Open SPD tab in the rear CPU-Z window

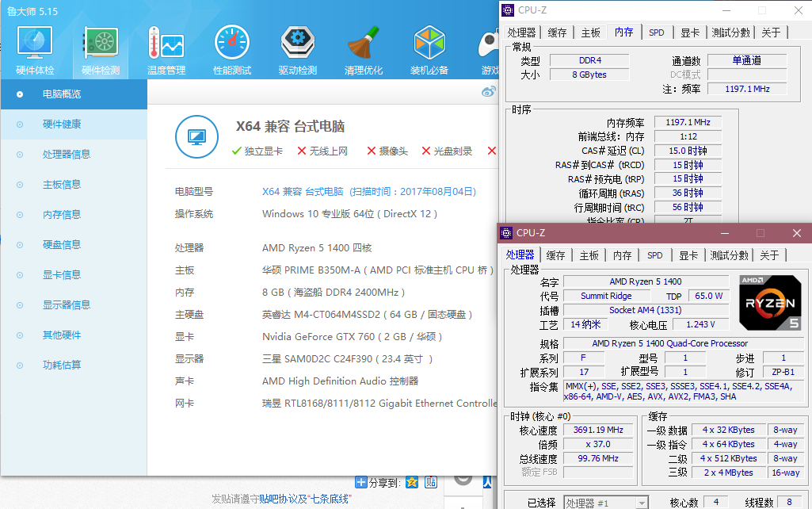657,33
